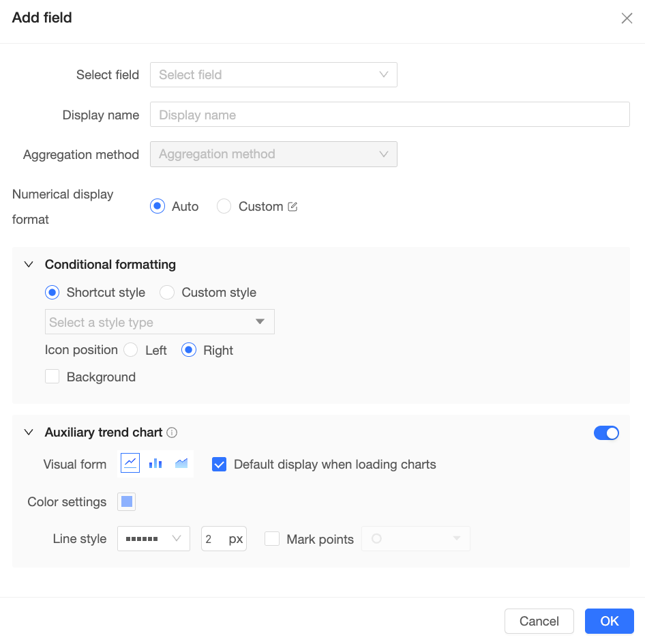The height and width of the screenshot is (644, 645).
Task: Confirm with the OK button
Action: (x=610, y=621)
